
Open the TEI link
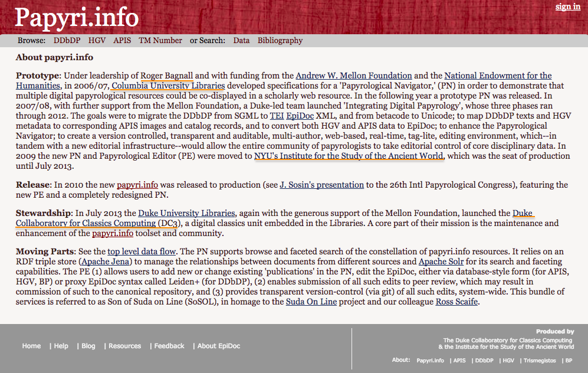click(277, 116)
